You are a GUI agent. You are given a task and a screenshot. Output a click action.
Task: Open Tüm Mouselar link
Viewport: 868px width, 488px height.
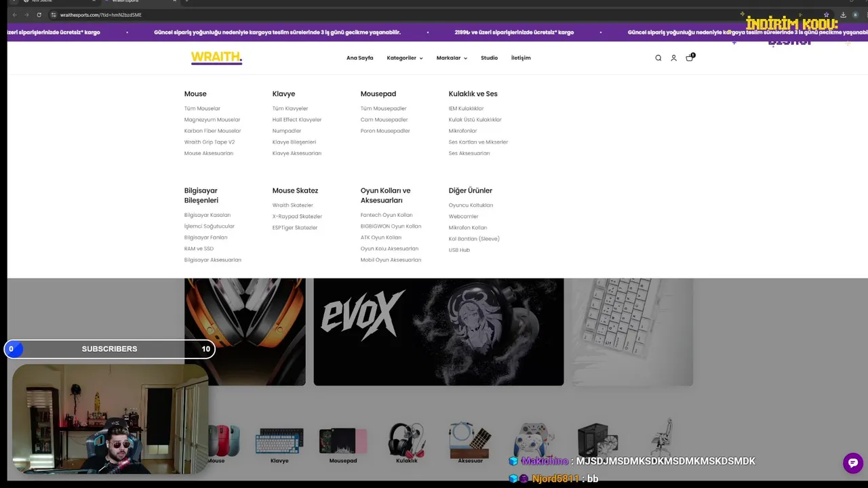(x=202, y=108)
